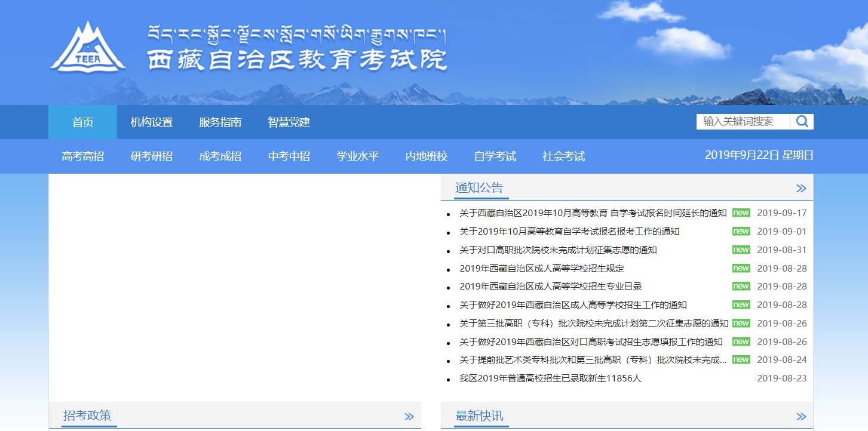Open the 智慧党建 menu item

[288, 122]
